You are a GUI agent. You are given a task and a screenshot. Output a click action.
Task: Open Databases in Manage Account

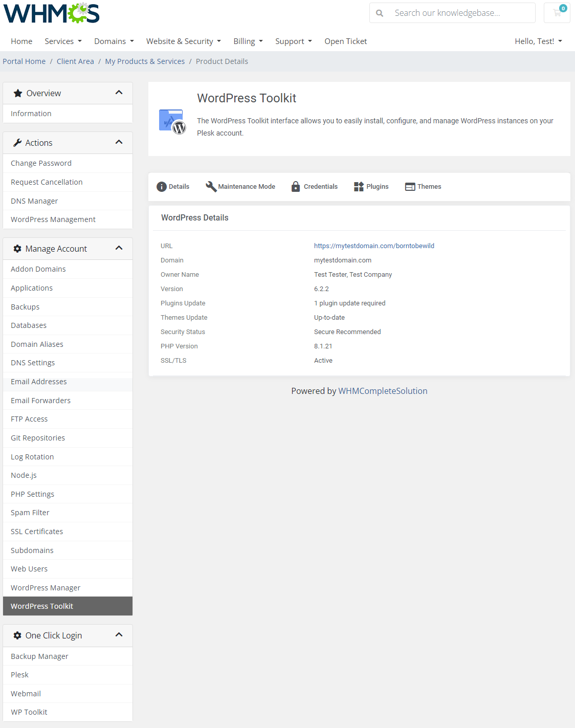pyautogui.click(x=68, y=325)
